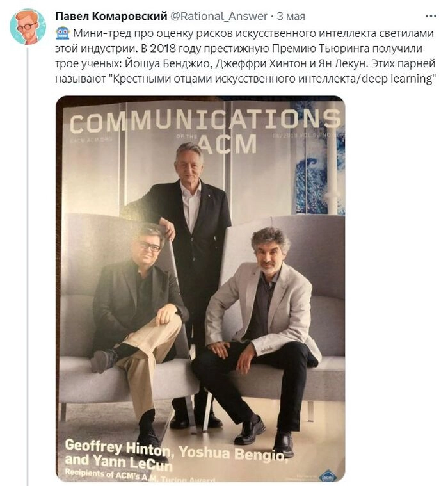Click the ACM logo badge on the cover
The height and width of the screenshot is (486, 448).
[x=327, y=474]
